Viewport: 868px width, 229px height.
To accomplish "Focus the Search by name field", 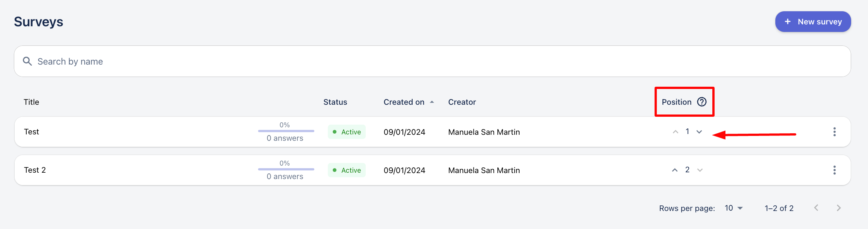I will coord(431,61).
